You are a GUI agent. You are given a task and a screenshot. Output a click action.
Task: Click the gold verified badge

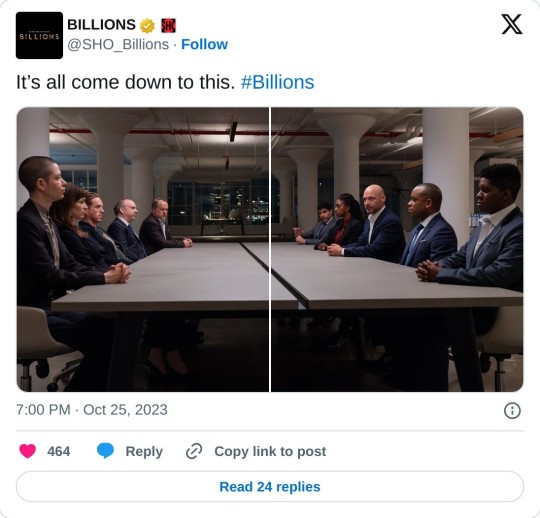pos(147,26)
